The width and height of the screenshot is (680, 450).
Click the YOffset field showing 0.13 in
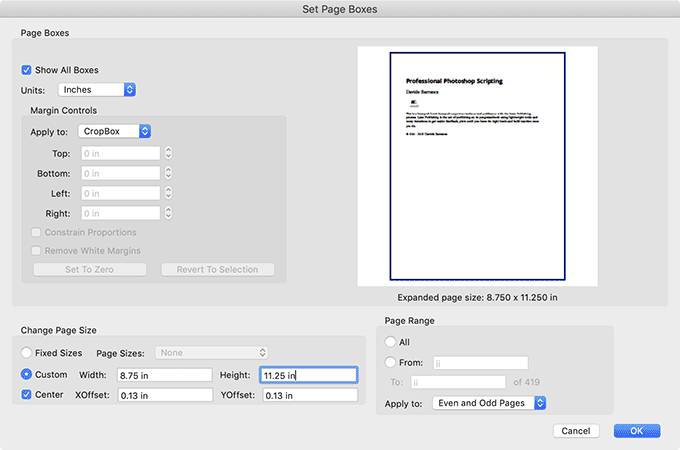point(310,395)
